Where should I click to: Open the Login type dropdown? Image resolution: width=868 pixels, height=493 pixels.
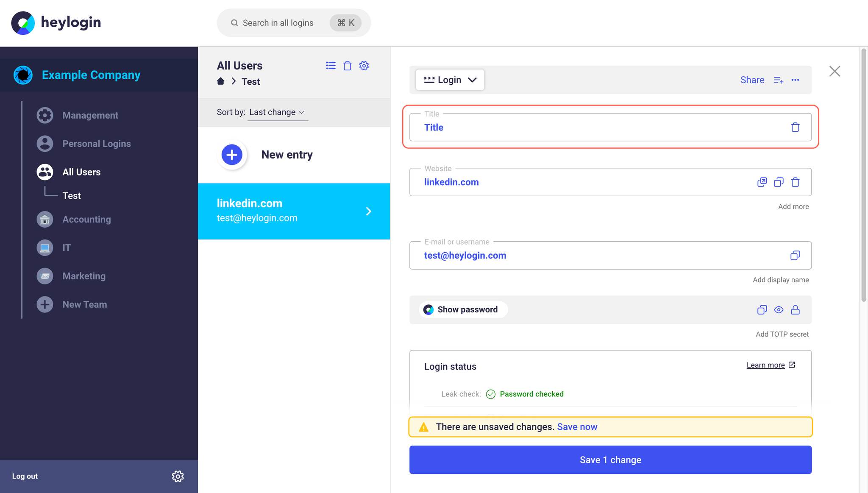tap(450, 80)
